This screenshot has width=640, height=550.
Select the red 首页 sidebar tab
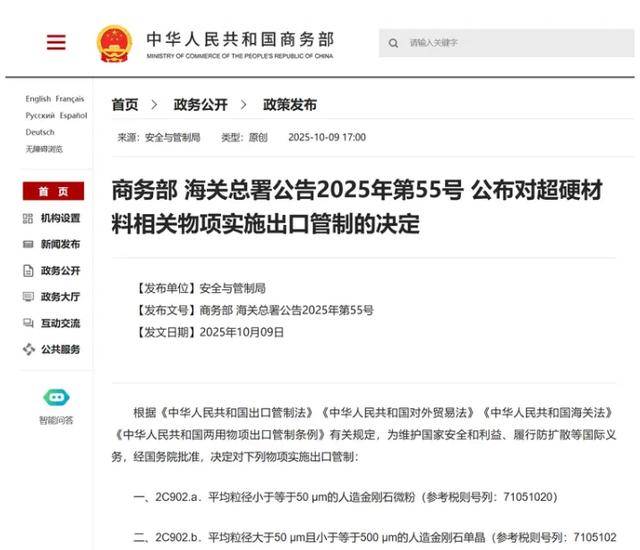pyautogui.click(x=54, y=192)
